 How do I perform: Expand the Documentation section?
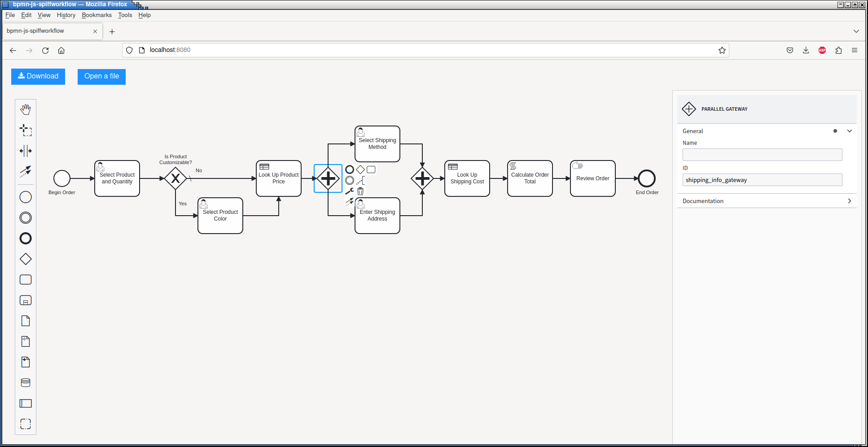767,201
